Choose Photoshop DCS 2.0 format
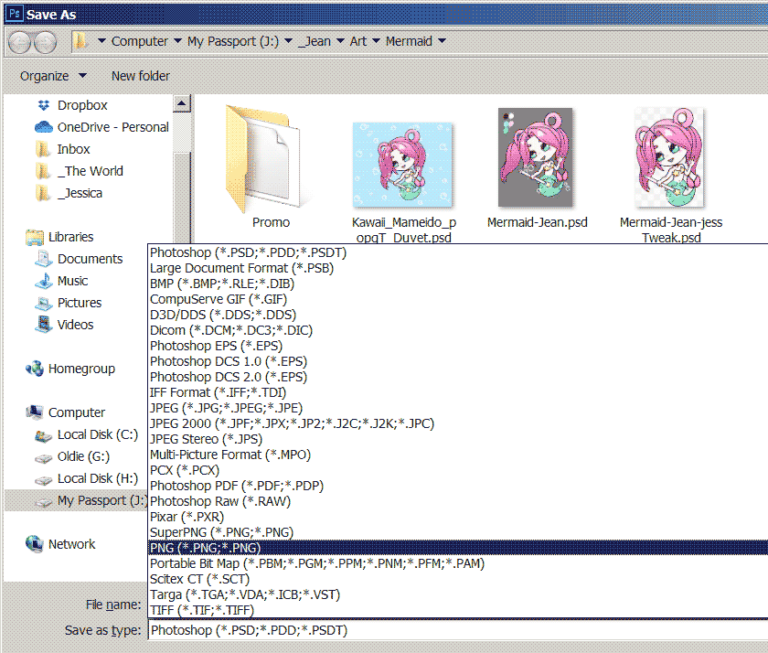 click(x=457, y=377)
